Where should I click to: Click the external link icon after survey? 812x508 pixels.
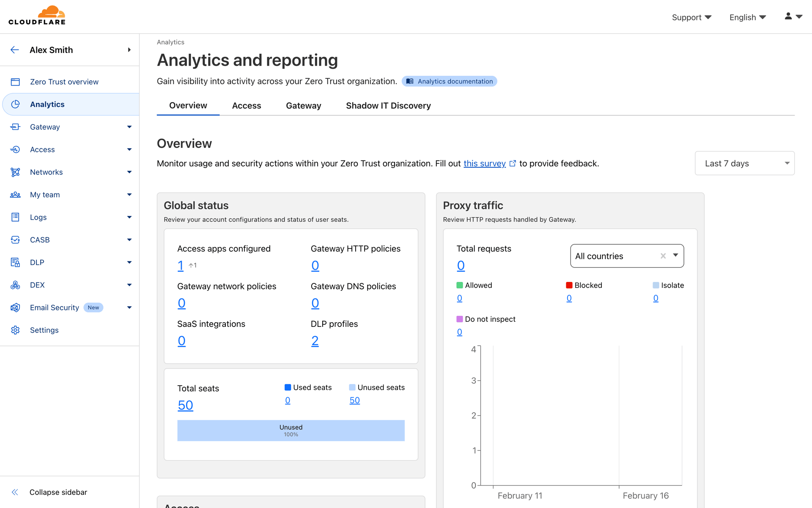coord(513,163)
